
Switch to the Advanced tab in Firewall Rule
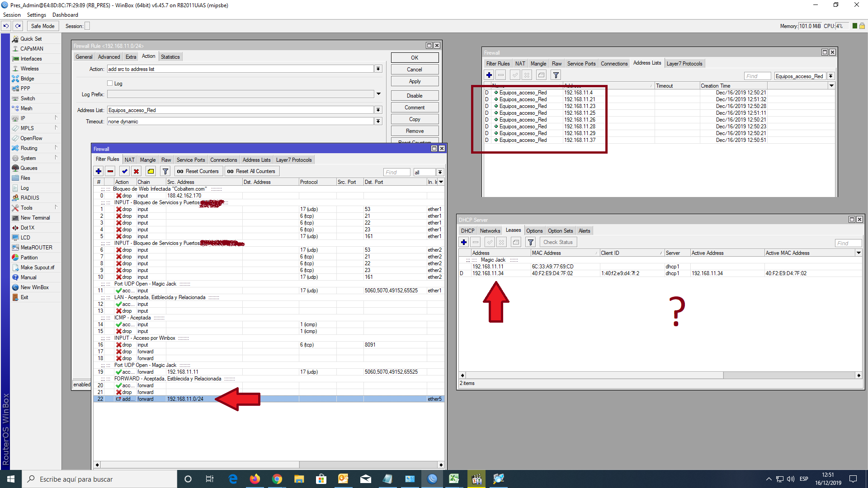[109, 57]
